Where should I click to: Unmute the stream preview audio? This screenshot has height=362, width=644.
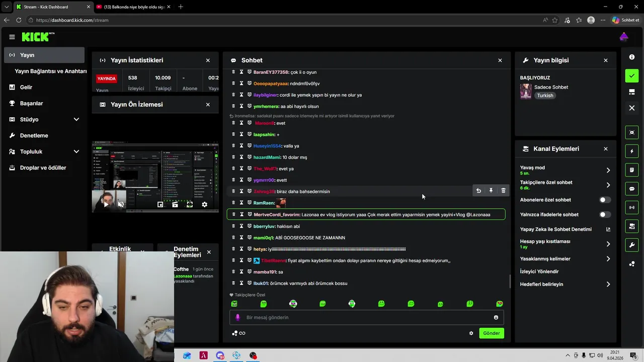pos(121,205)
